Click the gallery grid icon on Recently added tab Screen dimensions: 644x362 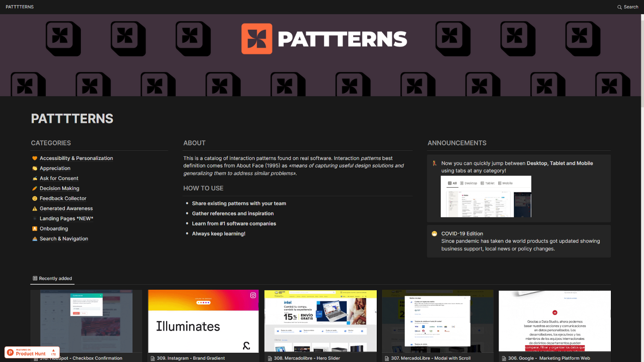(35, 278)
